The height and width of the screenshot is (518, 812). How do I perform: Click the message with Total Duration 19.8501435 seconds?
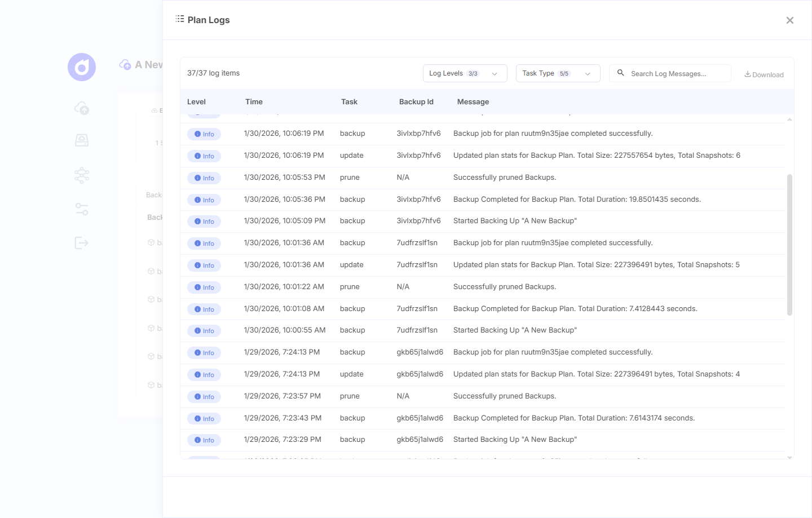pyautogui.click(x=577, y=200)
